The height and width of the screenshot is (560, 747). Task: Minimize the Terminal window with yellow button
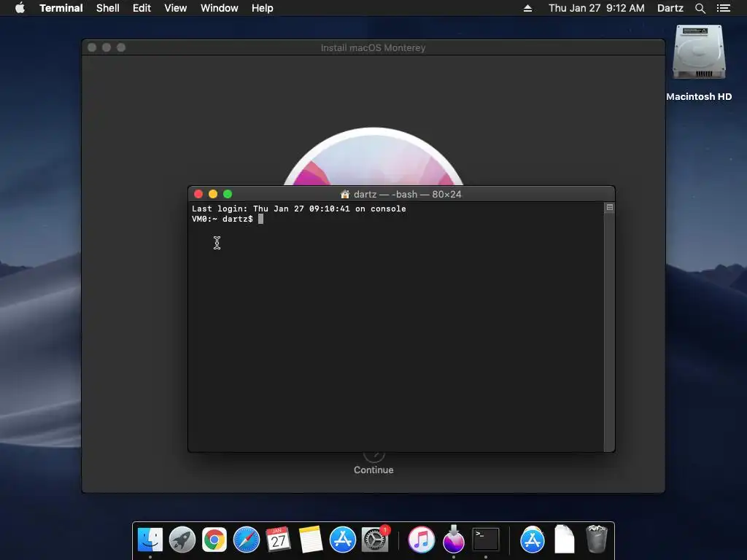pyautogui.click(x=213, y=194)
